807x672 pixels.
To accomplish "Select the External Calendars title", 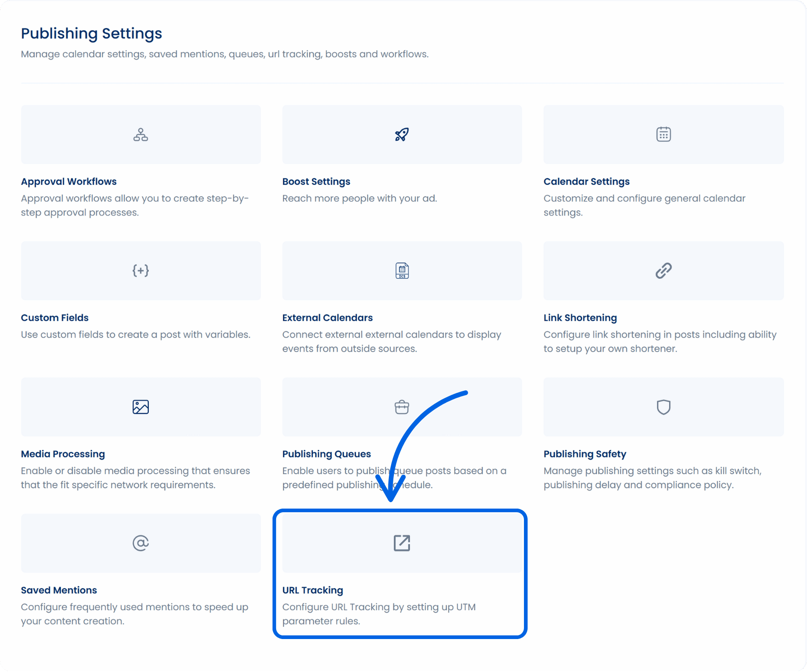I will (327, 318).
